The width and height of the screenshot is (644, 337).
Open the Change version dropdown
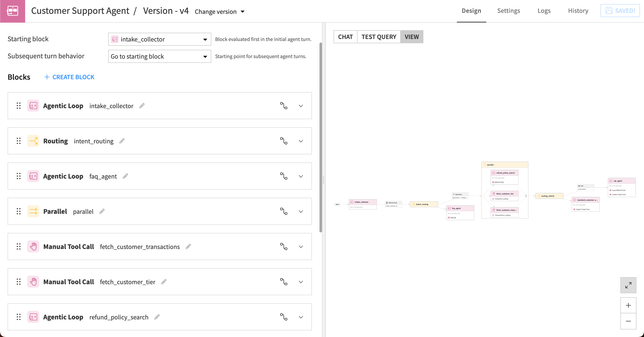coord(219,12)
